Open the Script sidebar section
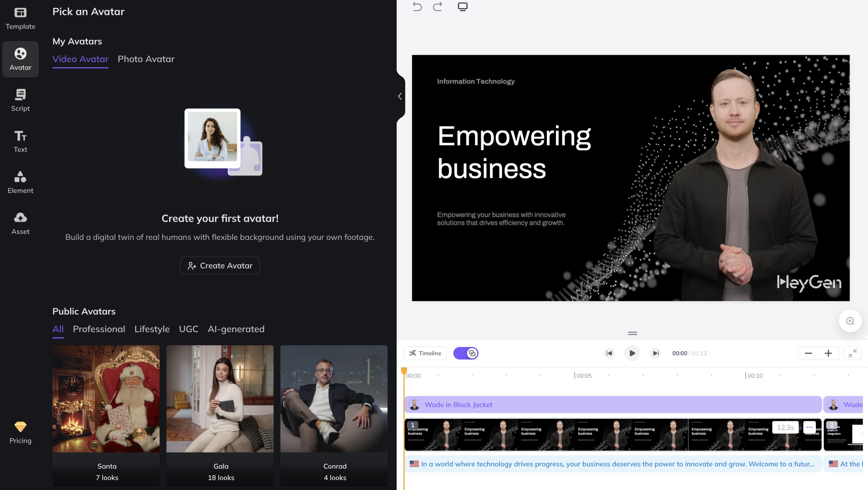This screenshot has width=868, height=490. click(x=20, y=100)
